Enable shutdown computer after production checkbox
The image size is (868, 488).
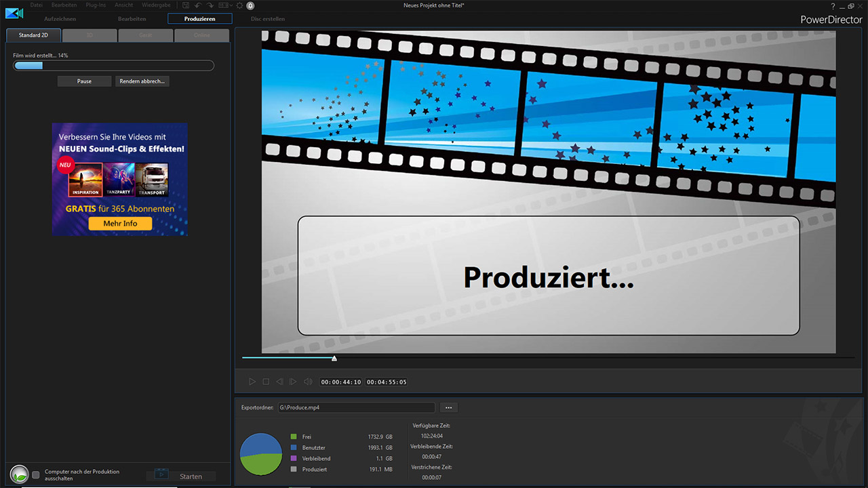pos(36,475)
